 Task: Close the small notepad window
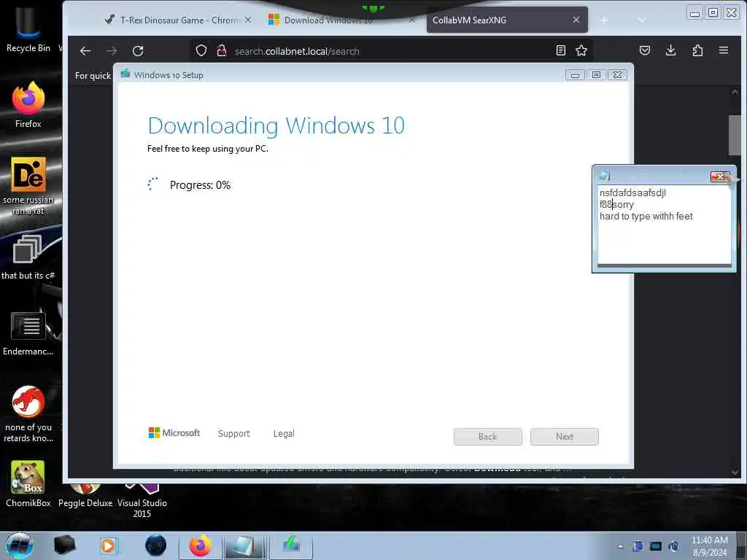coord(720,176)
